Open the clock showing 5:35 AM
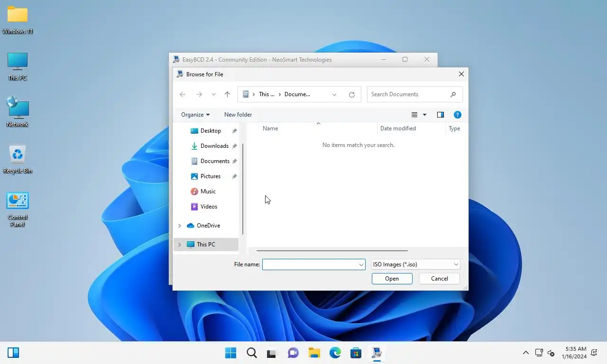 [x=574, y=353]
